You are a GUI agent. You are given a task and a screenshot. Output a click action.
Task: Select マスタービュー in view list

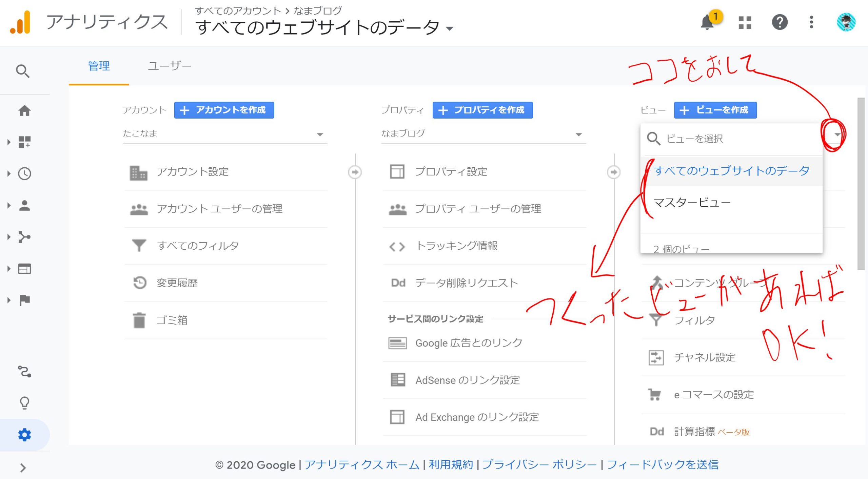pos(732,203)
